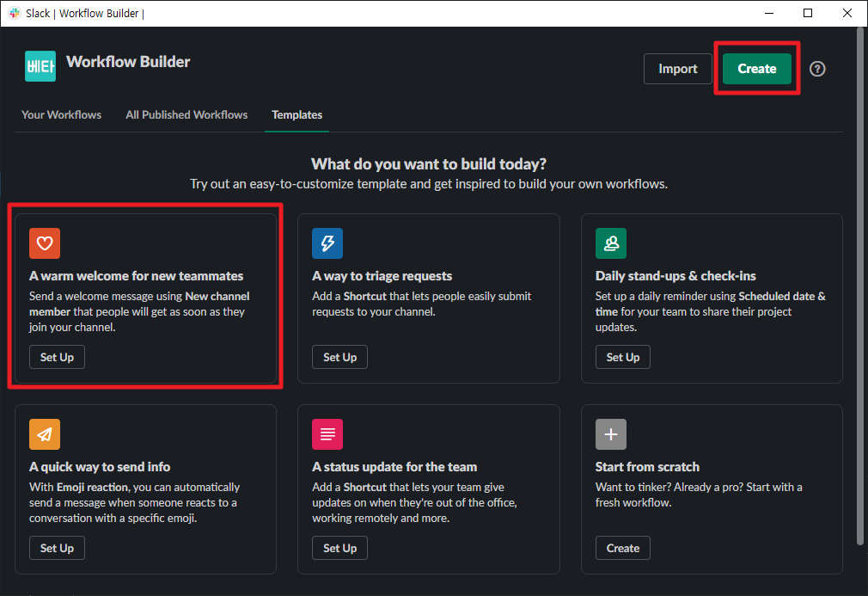This screenshot has height=596, width=868.
Task: Switch to Your Workflows tab
Action: click(61, 114)
